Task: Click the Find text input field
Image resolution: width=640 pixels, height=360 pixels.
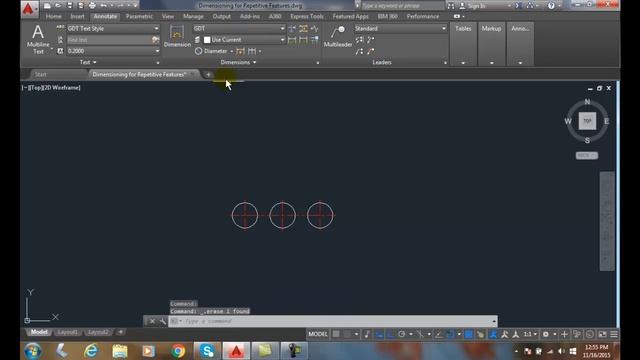Action: 109,40
